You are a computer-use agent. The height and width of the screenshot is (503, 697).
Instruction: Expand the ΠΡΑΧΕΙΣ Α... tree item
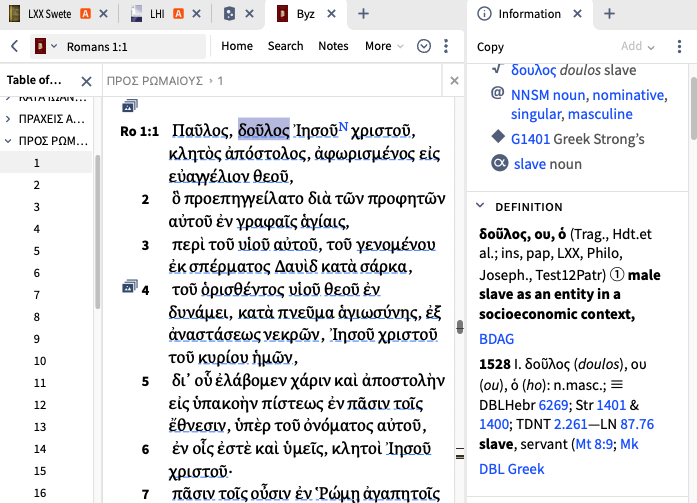(8, 119)
